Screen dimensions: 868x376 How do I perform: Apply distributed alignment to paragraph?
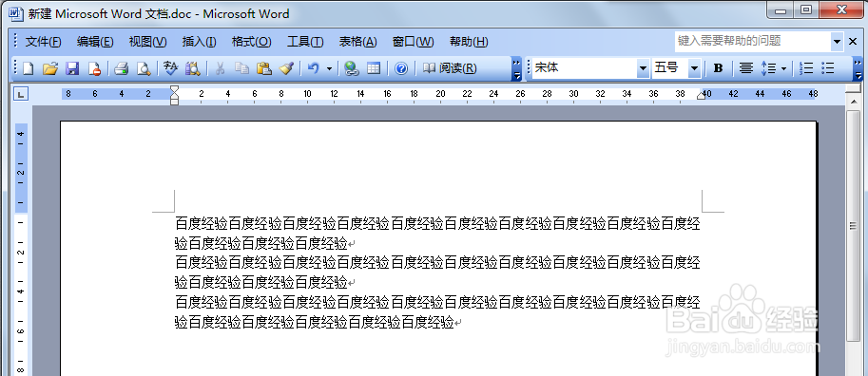point(746,68)
